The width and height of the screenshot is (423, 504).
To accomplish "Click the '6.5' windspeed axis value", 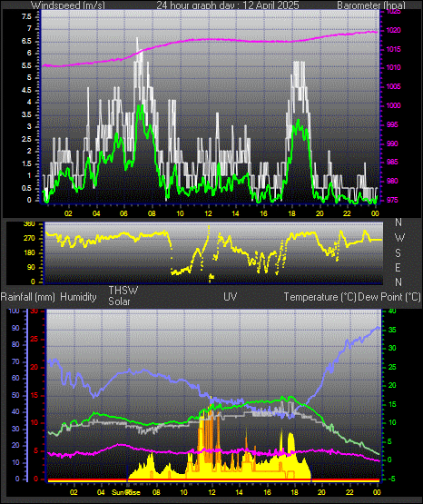I will pyautogui.click(x=26, y=41).
